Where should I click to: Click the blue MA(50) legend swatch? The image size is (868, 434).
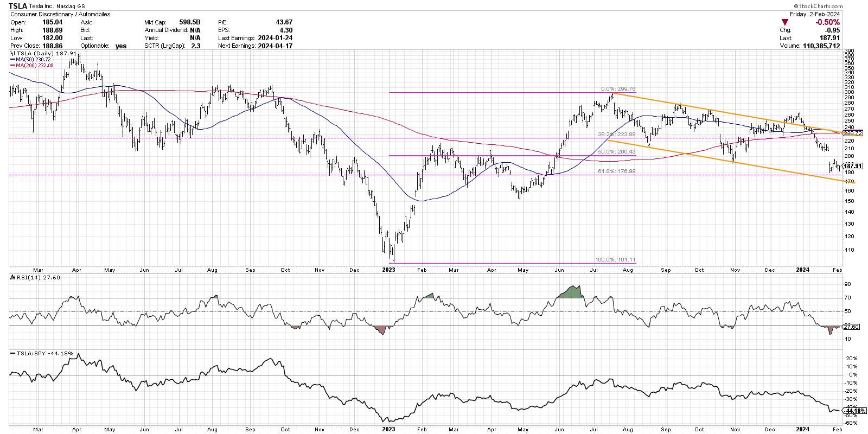(x=13, y=60)
